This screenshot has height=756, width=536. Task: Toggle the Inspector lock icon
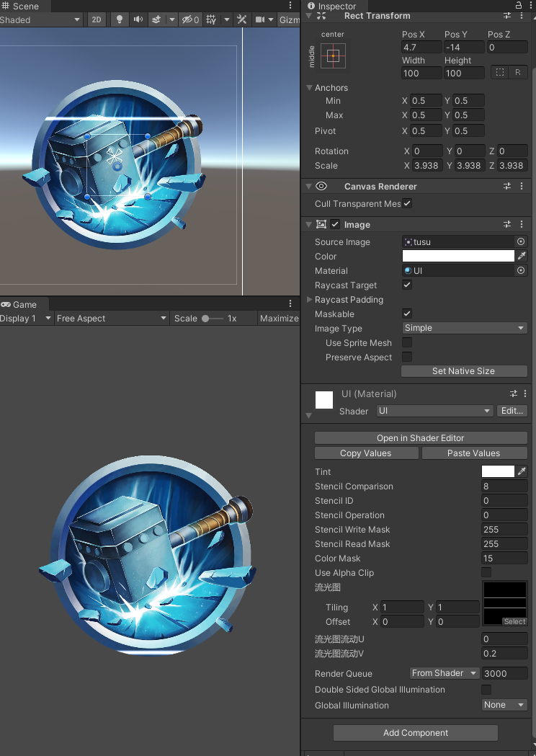coord(519,5)
